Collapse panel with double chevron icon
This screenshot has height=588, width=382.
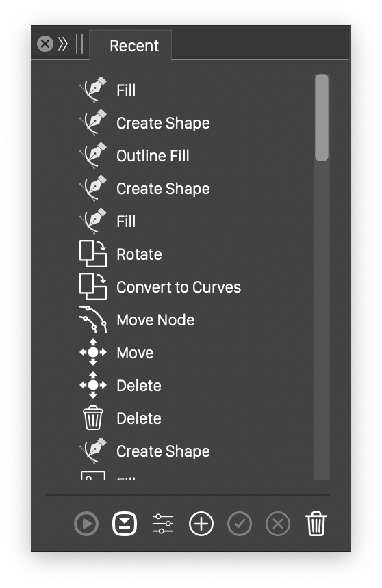63,44
